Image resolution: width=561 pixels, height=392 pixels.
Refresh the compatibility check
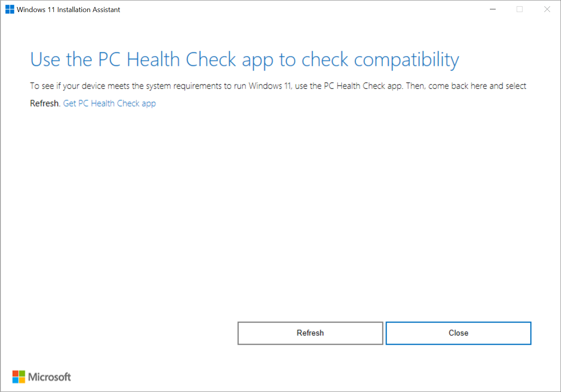coord(310,333)
